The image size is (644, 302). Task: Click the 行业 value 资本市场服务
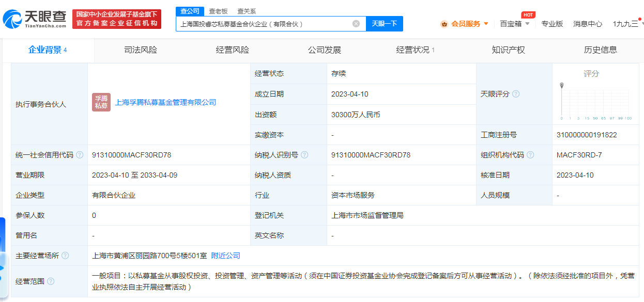coord(353,195)
